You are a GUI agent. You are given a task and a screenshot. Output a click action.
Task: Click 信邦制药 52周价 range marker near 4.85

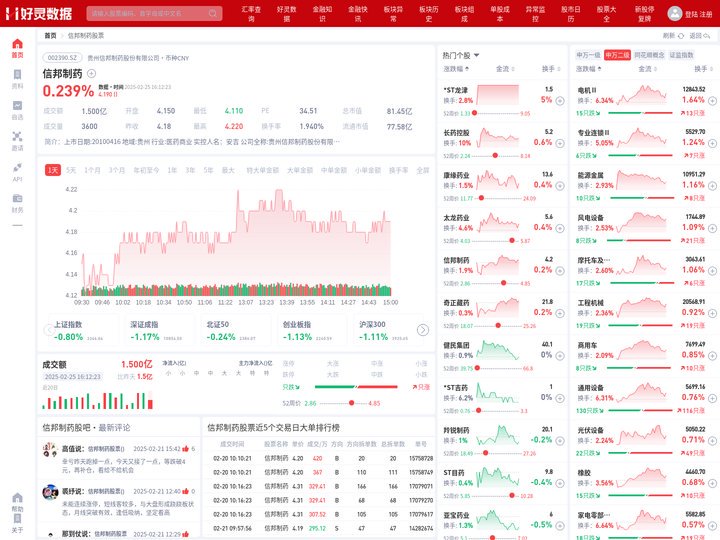[351, 403]
